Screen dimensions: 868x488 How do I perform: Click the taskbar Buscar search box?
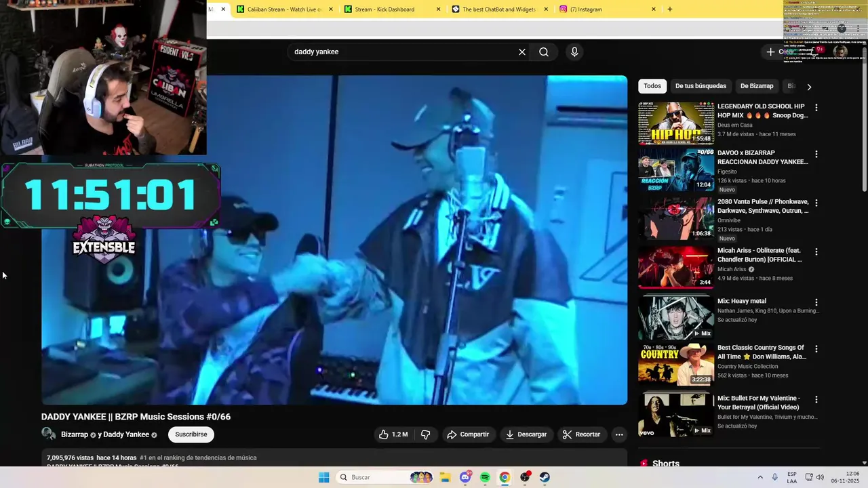click(x=385, y=477)
